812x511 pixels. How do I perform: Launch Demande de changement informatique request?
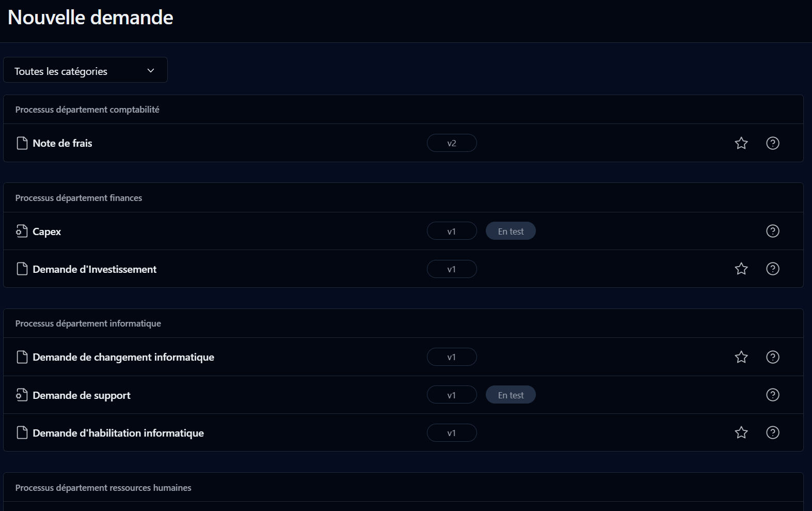123,357
